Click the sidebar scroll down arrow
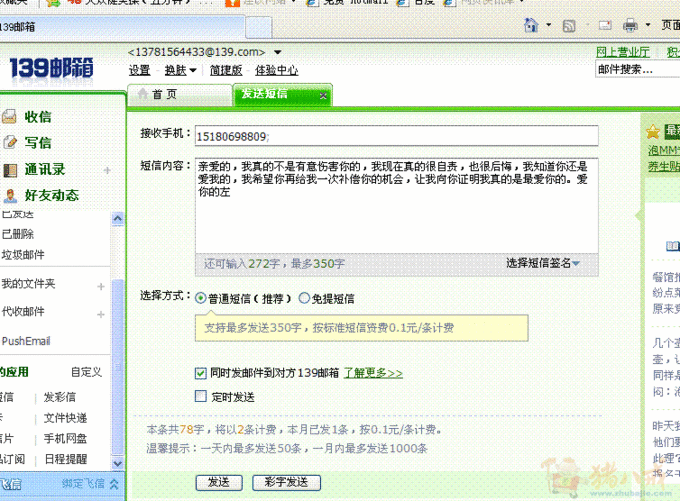 [118, 463]
